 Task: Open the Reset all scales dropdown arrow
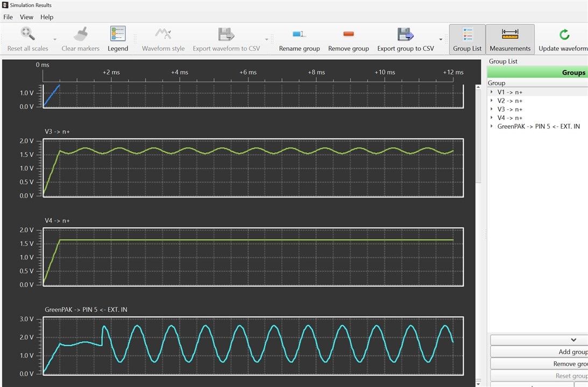click(55, 39)
